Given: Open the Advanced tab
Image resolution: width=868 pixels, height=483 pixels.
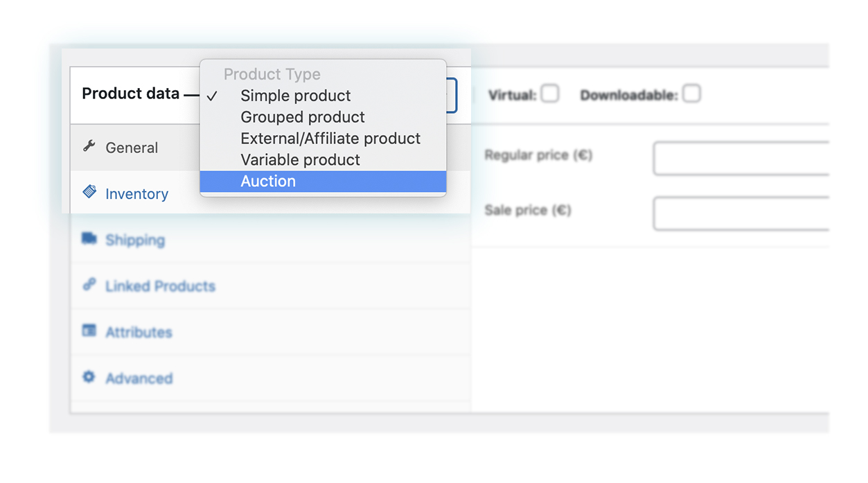Looking at the screenshot, I should pos(139,378).
